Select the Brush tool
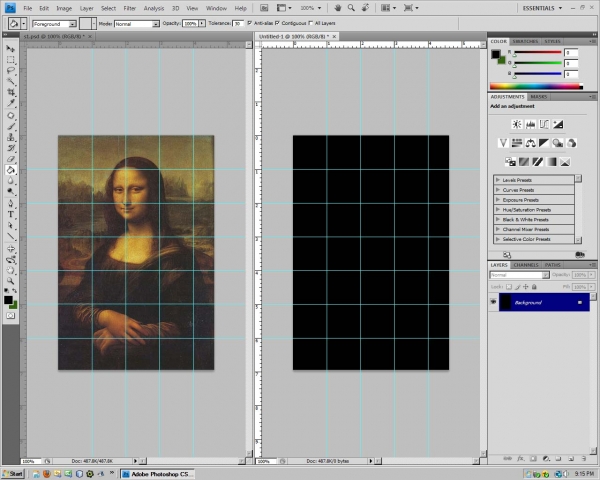The image size is (600, 480). [10, 126]
